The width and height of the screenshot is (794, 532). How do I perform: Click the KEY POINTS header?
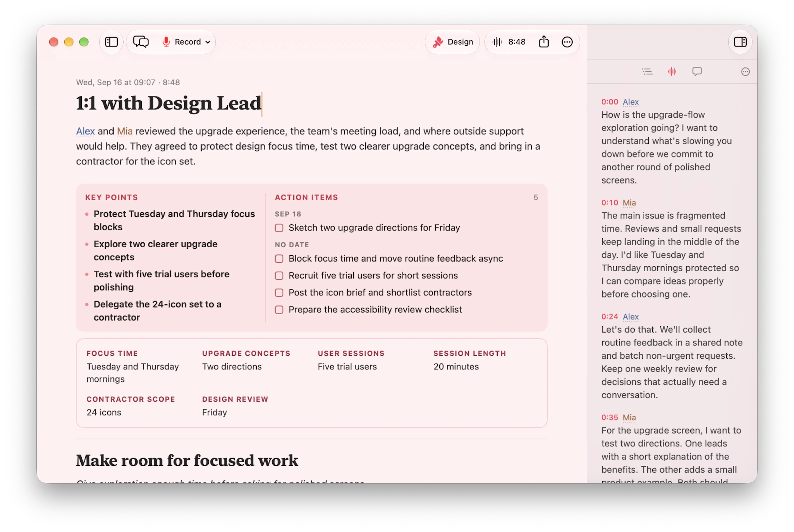111,197
